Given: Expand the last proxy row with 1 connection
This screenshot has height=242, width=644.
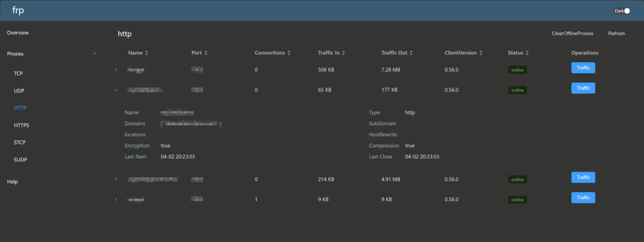Looking at the screenshot, I should coord(116,199).
